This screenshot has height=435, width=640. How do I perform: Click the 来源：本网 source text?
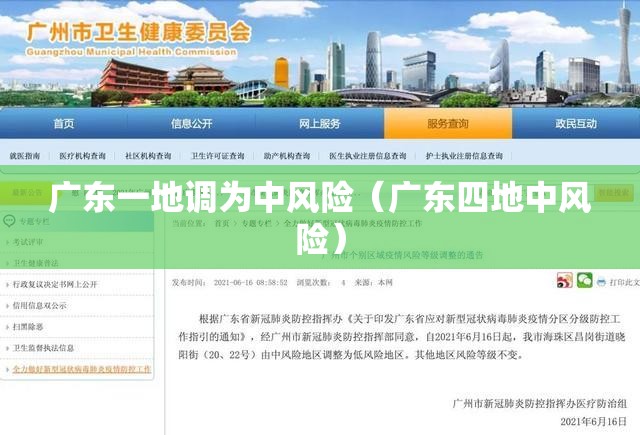click(373, 282)
